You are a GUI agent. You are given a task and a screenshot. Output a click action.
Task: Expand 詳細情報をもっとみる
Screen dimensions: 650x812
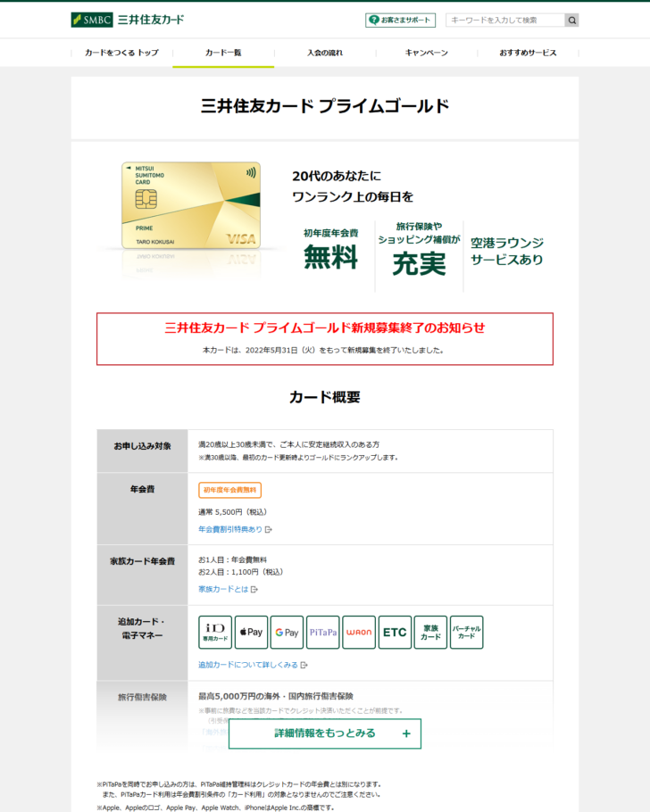pyautogui.click(x=325, y=733)
